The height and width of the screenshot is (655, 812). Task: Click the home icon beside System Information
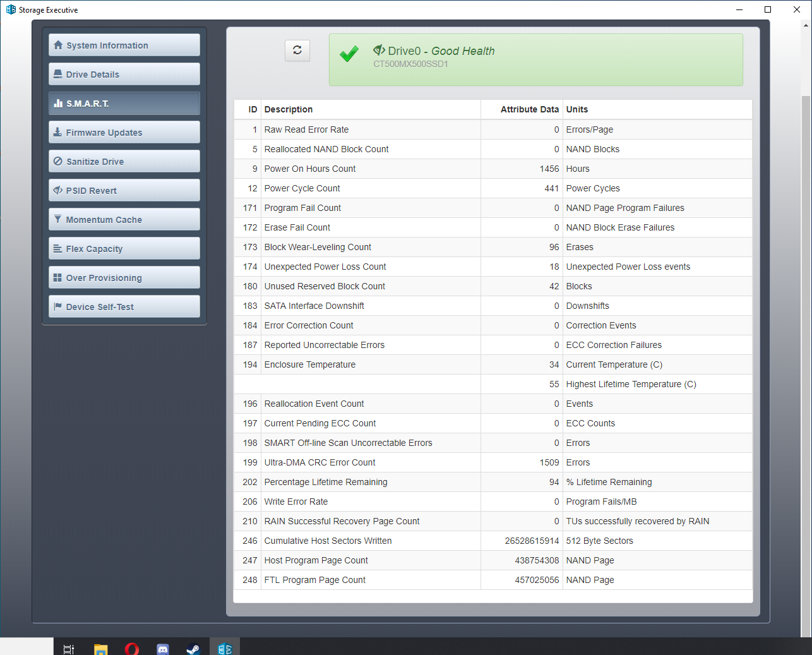click(x=58, y=45)
